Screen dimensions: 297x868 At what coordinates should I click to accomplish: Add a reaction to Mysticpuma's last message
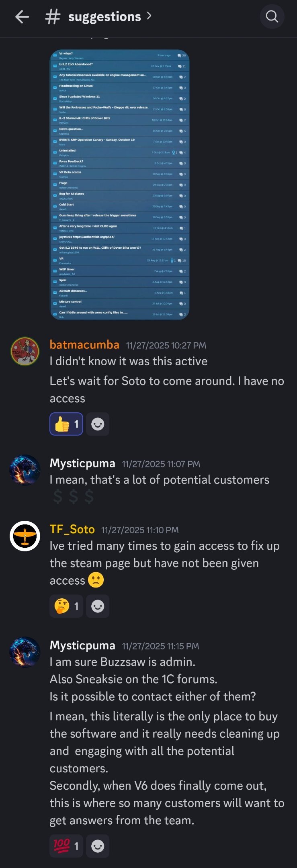98,846
